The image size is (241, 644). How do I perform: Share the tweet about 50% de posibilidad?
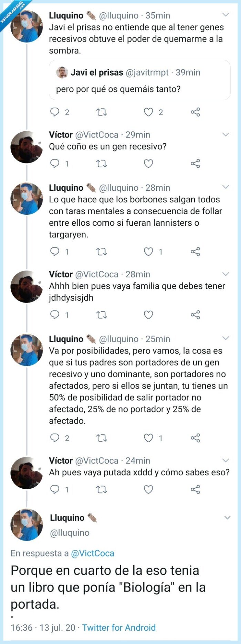(196, 437)
